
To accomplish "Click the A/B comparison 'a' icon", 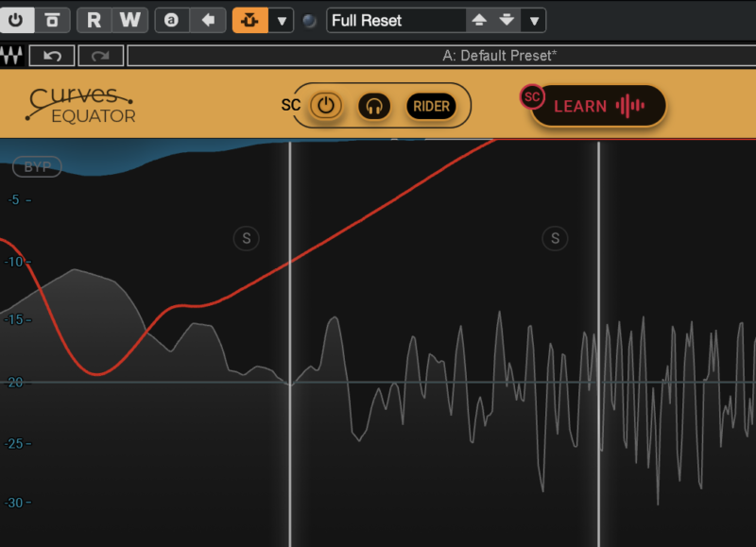I will pyautogui.click(x=171, y=19).
